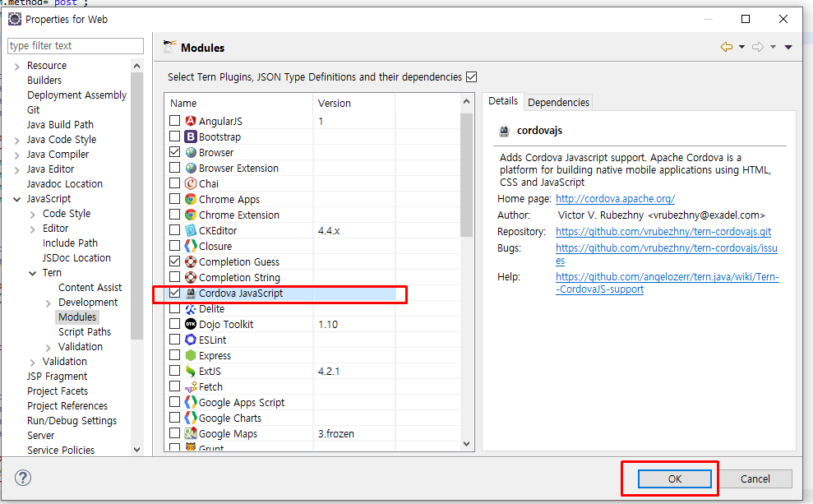Switch to the Dependencies tab

[558, 102]
